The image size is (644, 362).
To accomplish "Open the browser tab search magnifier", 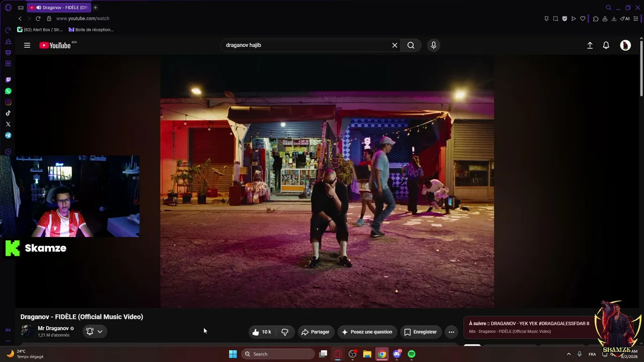I will coord(608,8).
